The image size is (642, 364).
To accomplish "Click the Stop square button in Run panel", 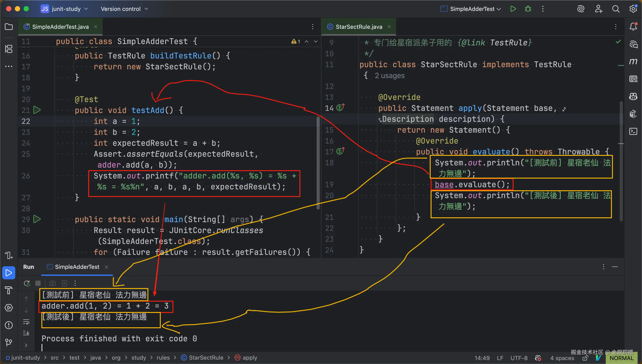I will [38, 283].
